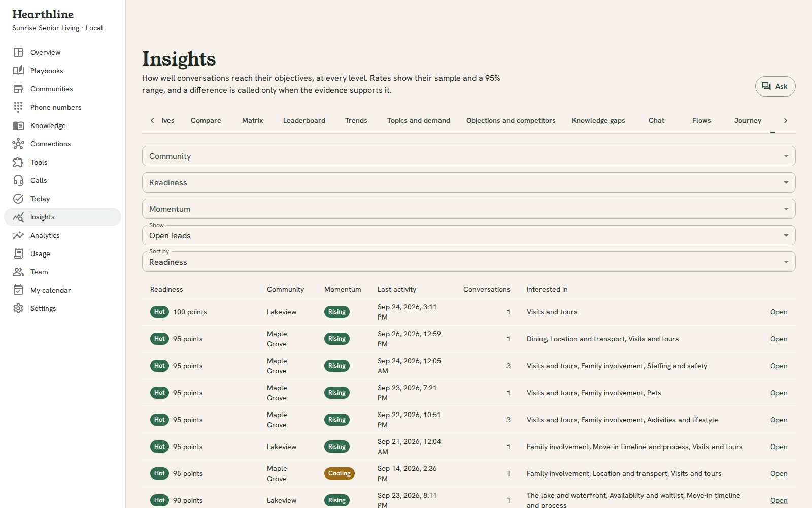Open the Topics and demand tab
Viewport: 812px width, 508px height.
[419, 121]
